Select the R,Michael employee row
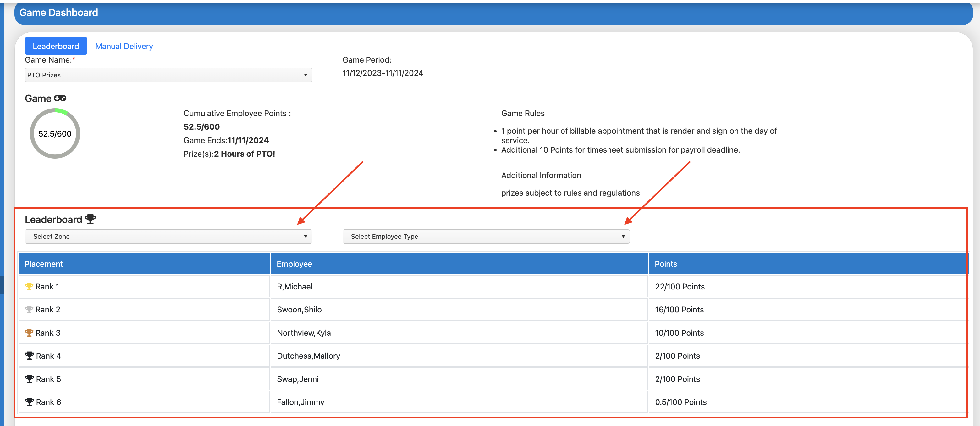The width and height of the screenshot is (980, 426). point(295,287)
